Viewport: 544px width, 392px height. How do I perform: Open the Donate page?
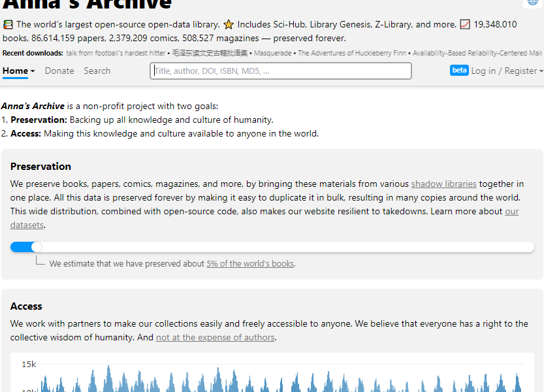tap(59, 71)
